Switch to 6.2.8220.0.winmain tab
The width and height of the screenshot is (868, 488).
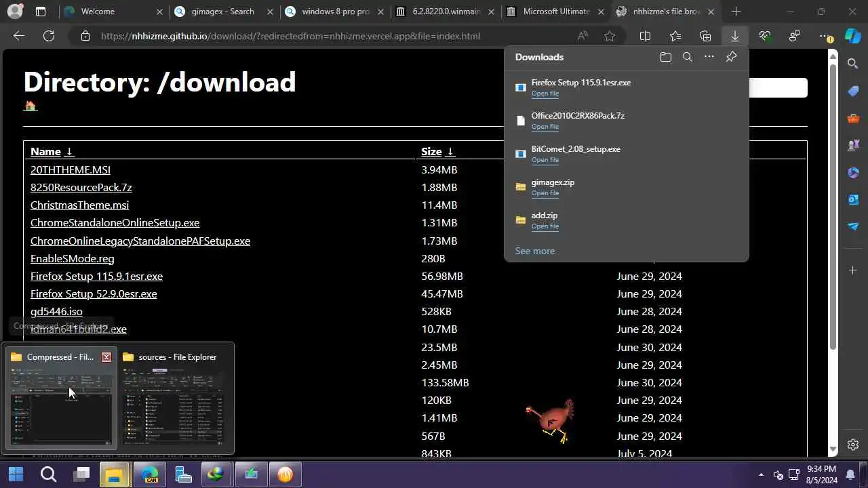tap(446, 12)
